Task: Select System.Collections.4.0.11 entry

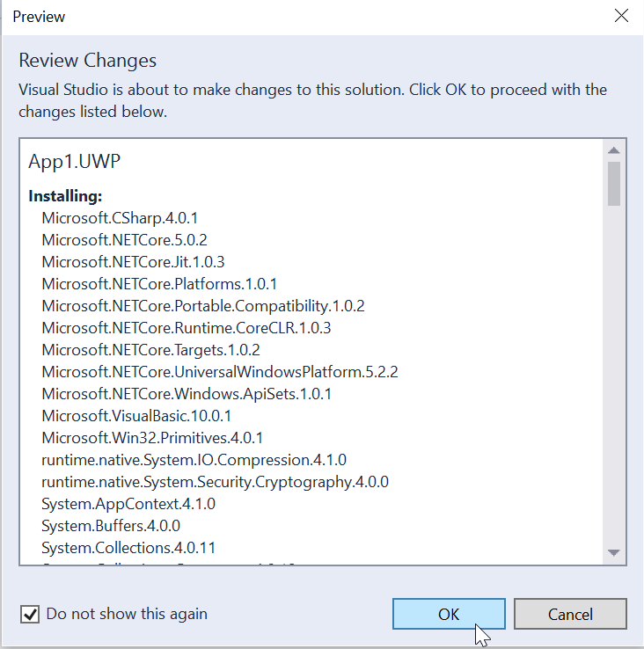Action: click(128, 547)
